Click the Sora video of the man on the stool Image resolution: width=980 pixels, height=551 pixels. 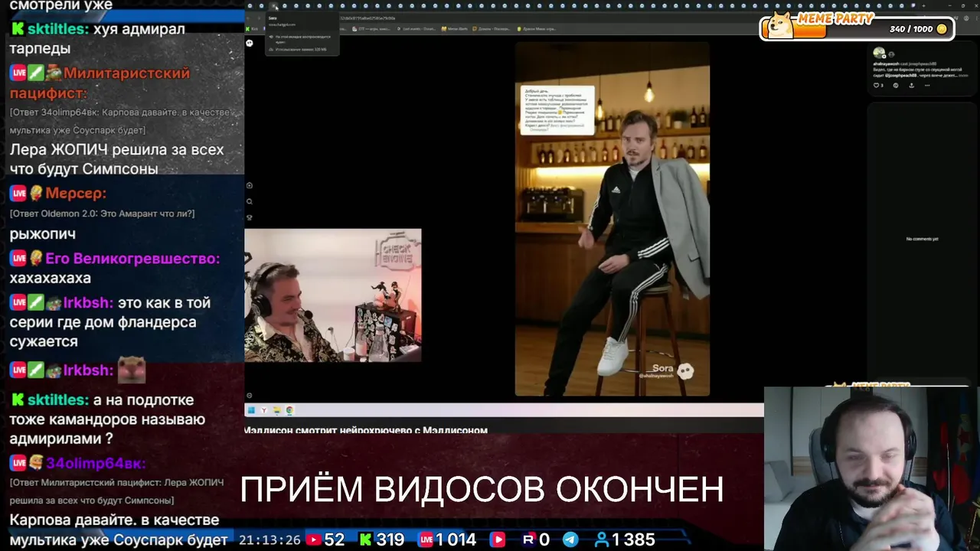pyautogui.click(x=612, y=219)
